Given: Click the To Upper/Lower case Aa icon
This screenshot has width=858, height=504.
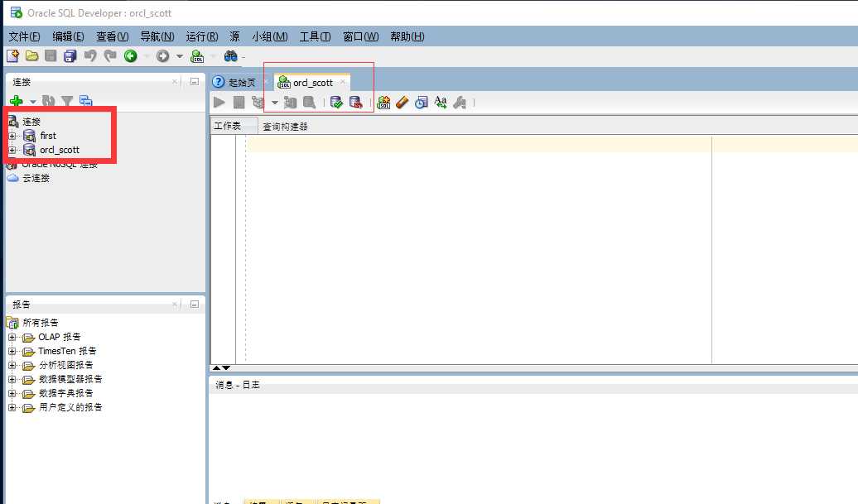Looking at the screenshot, I should click(x=441, y=102).
